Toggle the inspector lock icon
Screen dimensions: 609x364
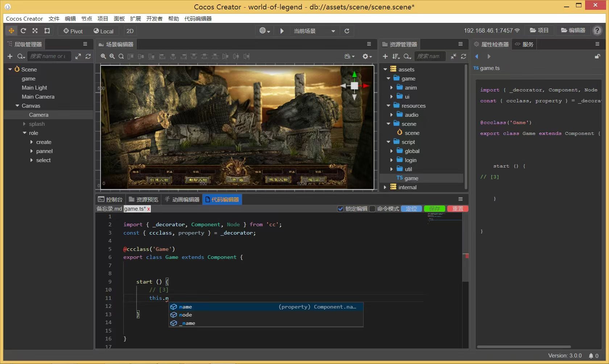click(x=597, y=56)
